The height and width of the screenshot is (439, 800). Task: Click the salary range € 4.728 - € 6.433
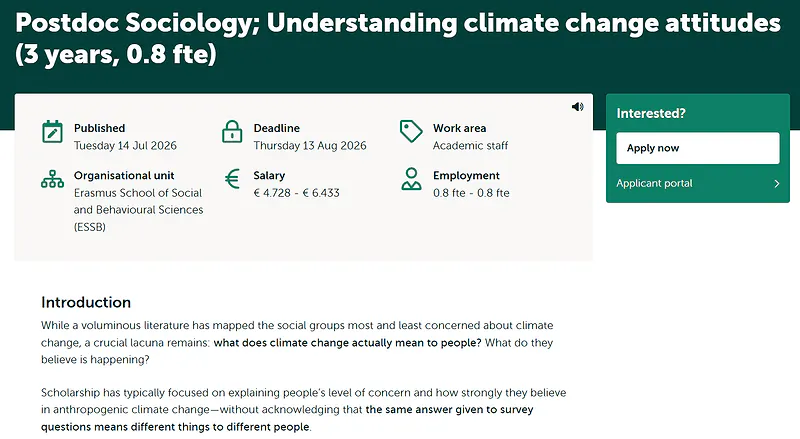click(296, 193)
